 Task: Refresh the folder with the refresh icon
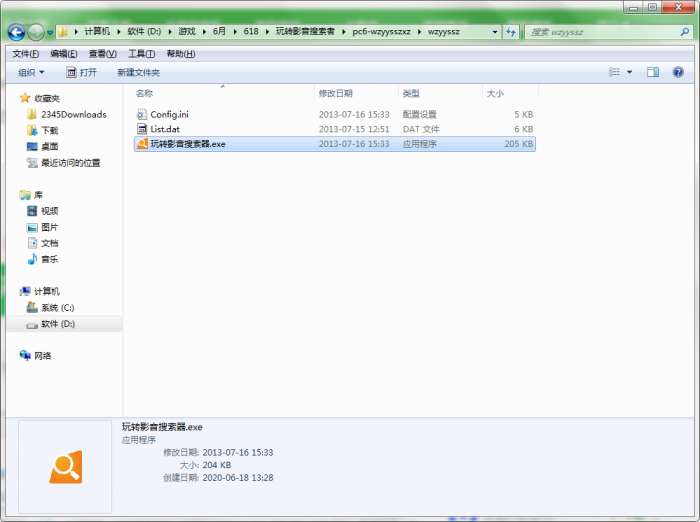(x=511, y=32)
